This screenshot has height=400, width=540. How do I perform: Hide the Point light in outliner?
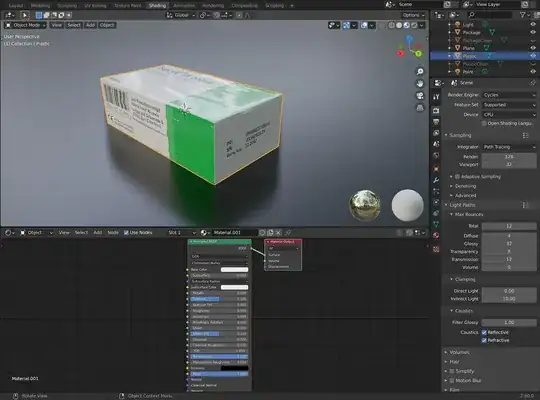click(x=533, y=72)
